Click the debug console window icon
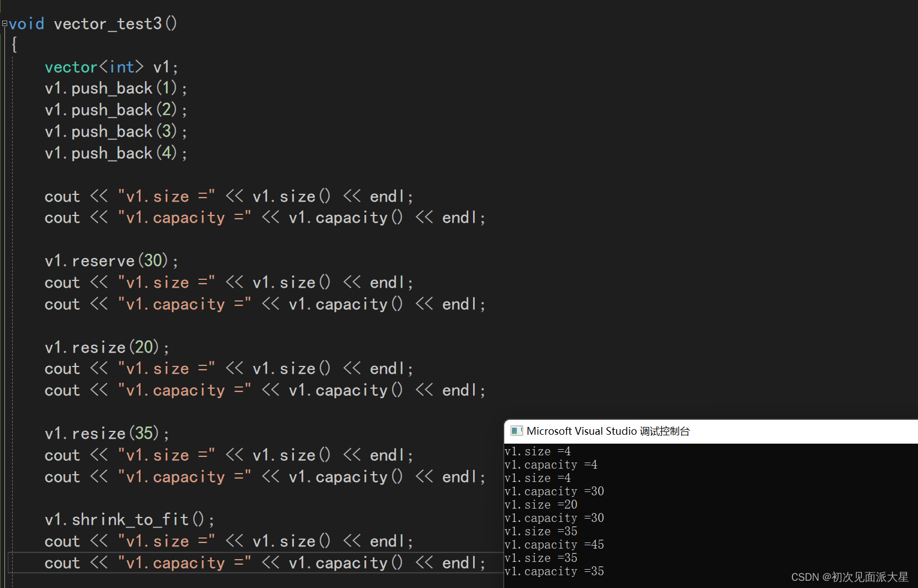Viewport: 918px width, 588px height. 517,431
